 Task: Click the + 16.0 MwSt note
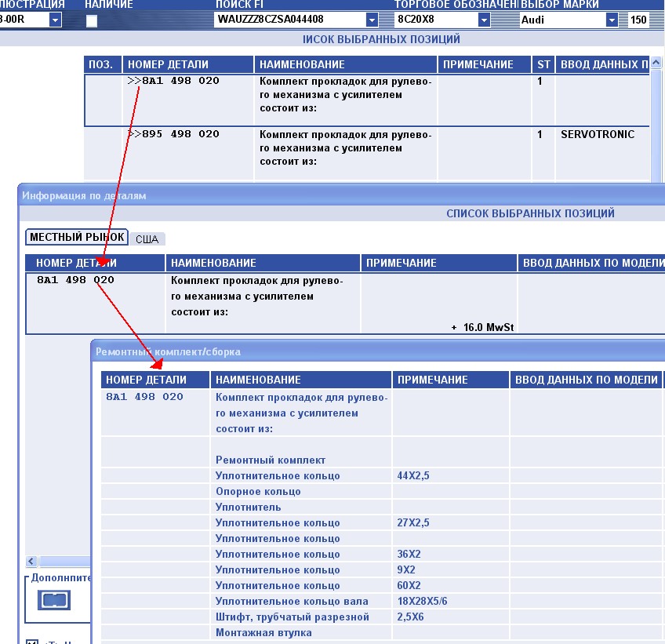(x=482, y=328)
